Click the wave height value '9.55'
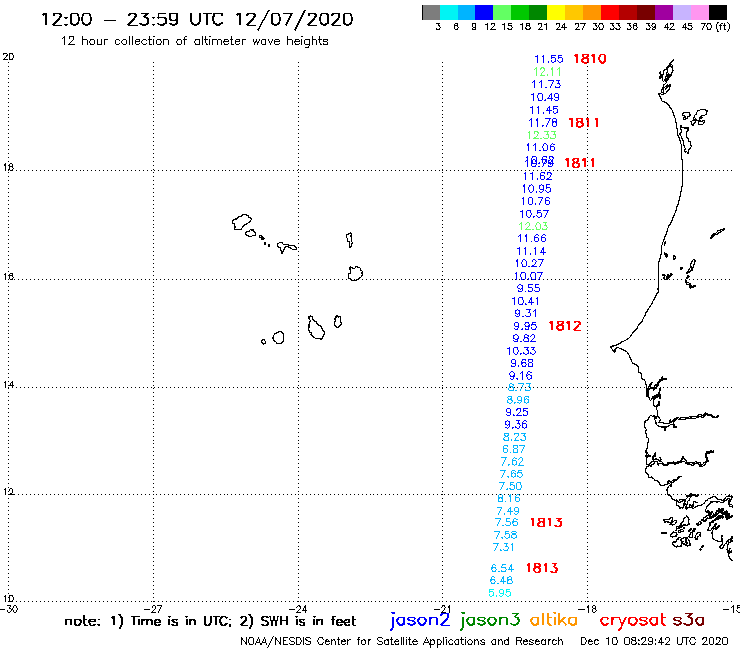Image resolution: width=740 pixels, height=650 pixels. (x=529, y=288)
